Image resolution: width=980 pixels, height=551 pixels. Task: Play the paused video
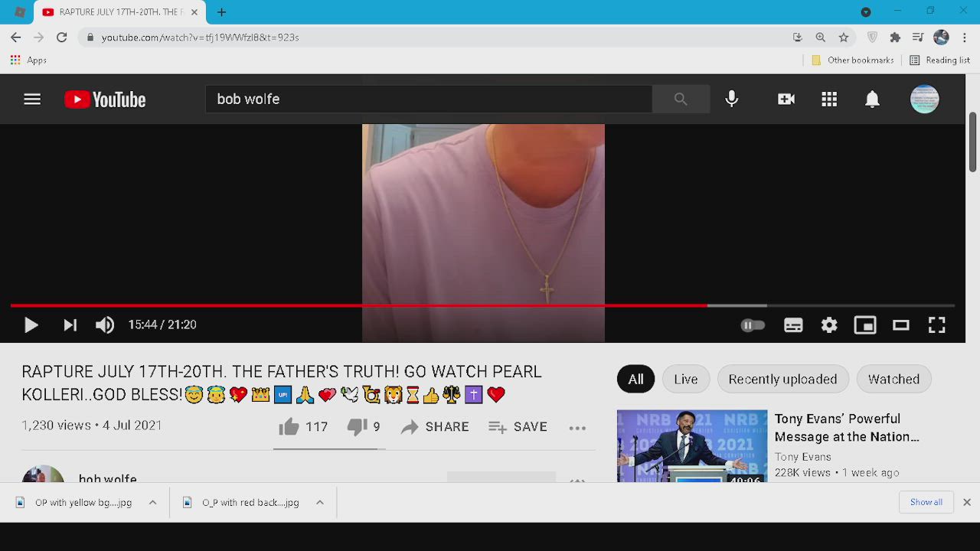coord(31,325)
